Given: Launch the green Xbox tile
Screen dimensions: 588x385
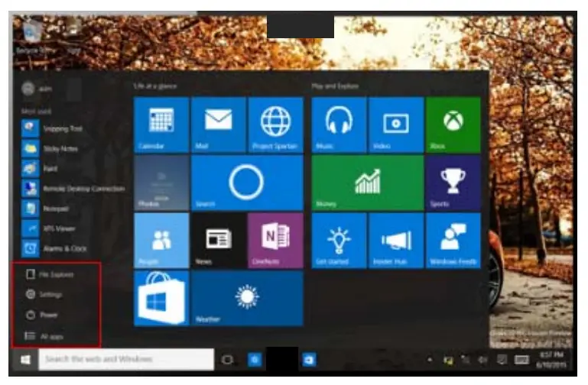Looking at the screenshot, I should [x=453, y=125].
